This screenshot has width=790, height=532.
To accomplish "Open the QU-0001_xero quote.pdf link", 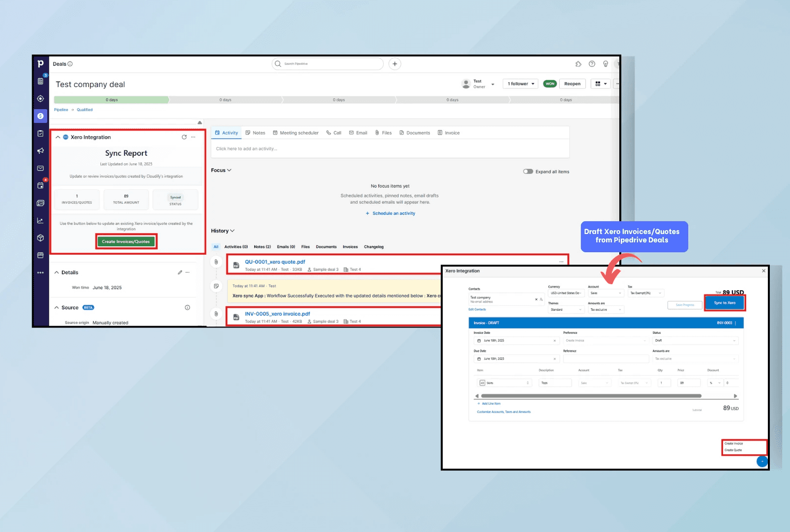I will click(275, 262).
